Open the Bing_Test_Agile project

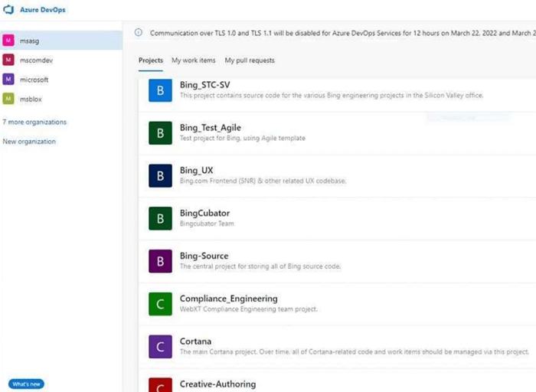pos(211,128)
